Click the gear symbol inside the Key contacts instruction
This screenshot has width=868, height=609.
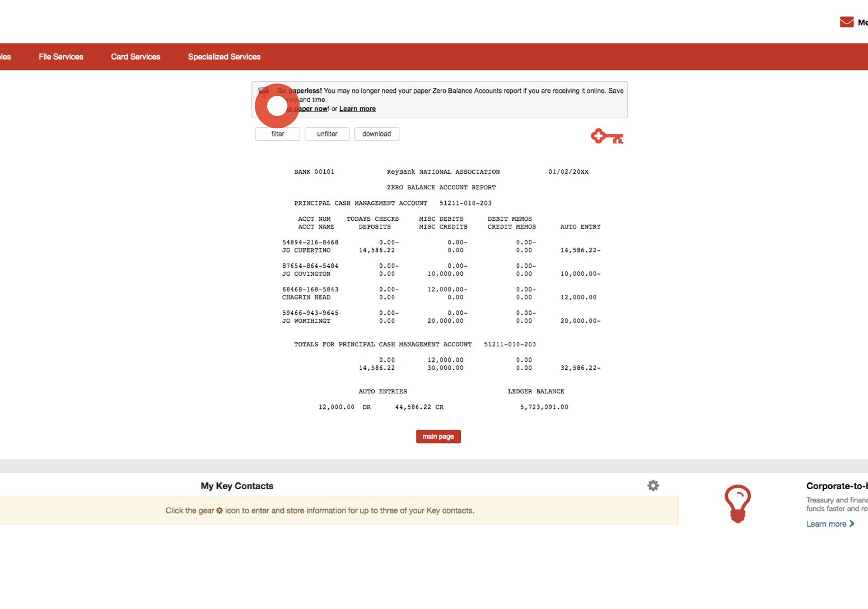coord(219,510)
